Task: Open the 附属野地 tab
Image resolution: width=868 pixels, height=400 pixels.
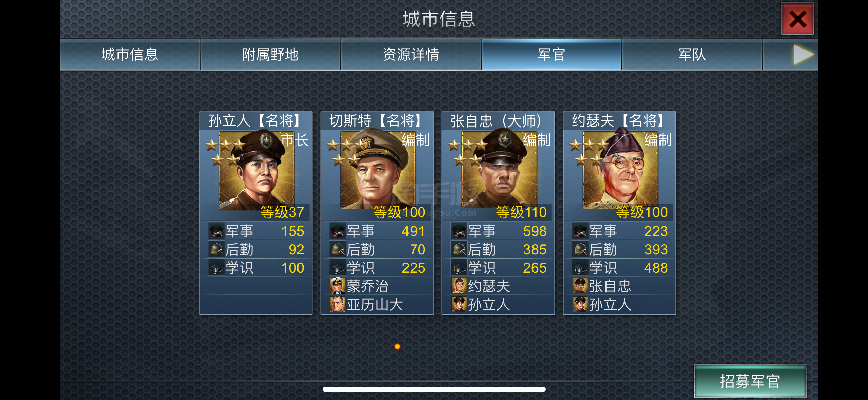Action: click(x=270, y=55)
